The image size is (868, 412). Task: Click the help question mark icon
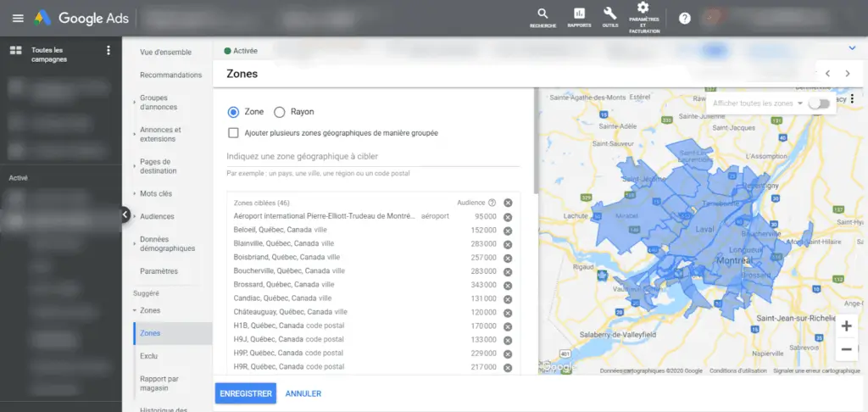coord(685,18)
